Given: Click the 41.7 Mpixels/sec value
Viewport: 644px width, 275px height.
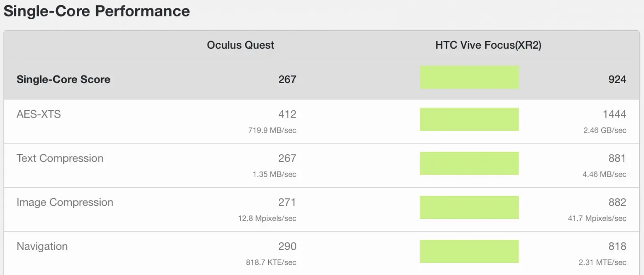Looking at the screenshot, I should pyautogui.click(x=597, y=218).
